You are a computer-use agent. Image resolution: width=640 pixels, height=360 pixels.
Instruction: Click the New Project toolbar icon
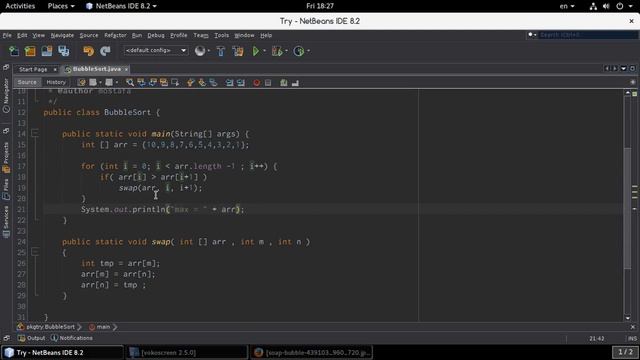(x=30, y=51)
